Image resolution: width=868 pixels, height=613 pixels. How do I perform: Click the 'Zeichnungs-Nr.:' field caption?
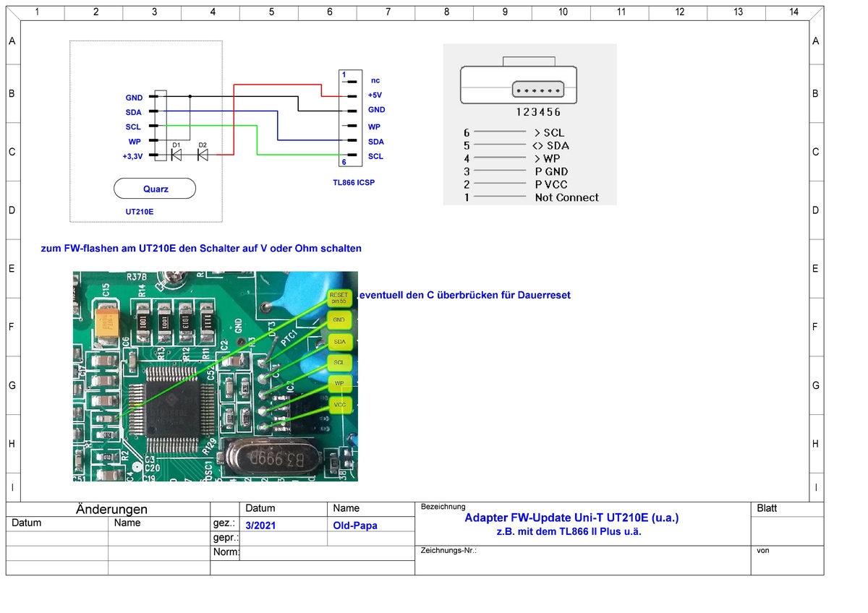pos(448,551)
